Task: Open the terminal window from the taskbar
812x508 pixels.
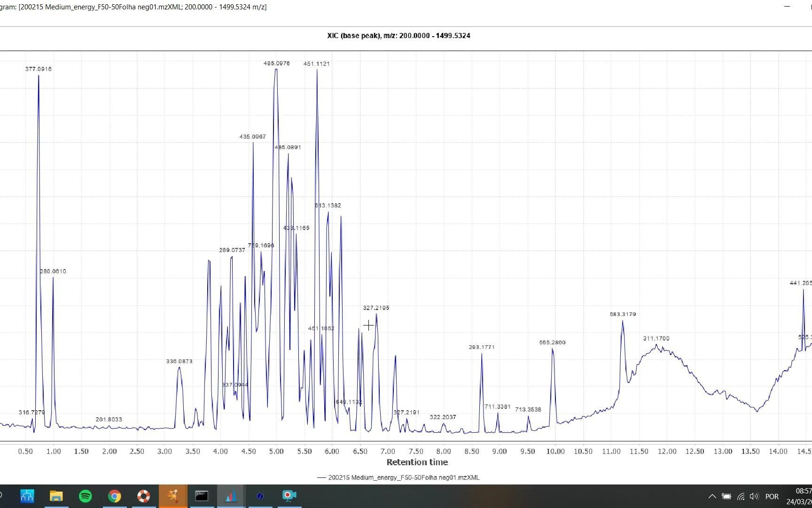Action: (202, 496)
